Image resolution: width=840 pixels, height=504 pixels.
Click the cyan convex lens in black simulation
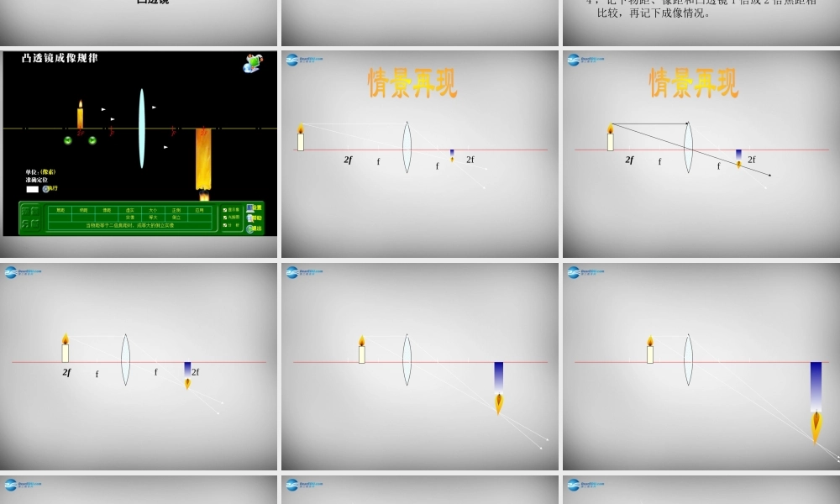click(x=141, y=129)
